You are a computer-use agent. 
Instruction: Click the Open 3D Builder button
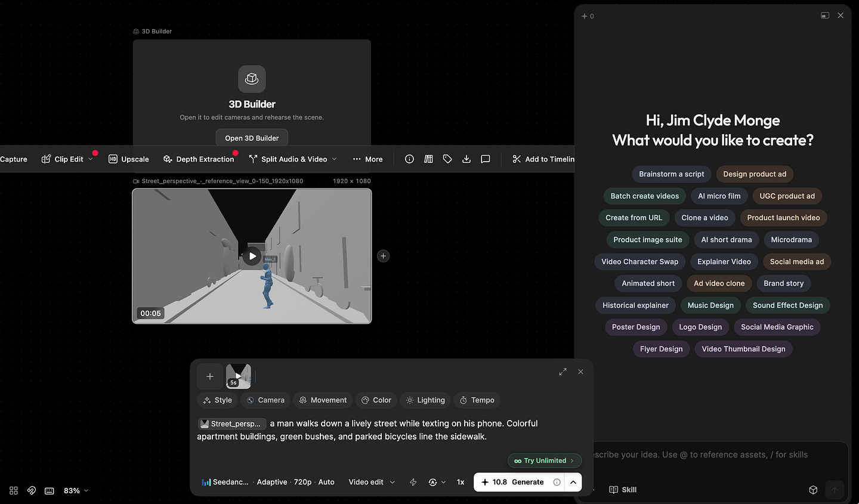[x=252, y=138]
